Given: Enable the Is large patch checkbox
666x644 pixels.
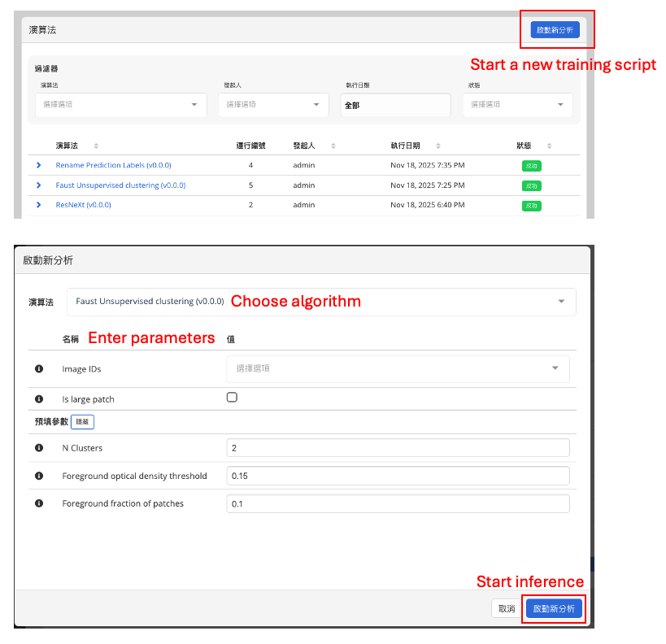Looking at the screenshot, I should 232,398.
